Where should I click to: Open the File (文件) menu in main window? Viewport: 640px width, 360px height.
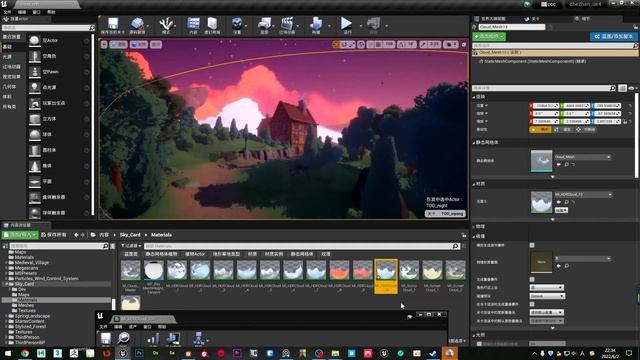[7, 12]
